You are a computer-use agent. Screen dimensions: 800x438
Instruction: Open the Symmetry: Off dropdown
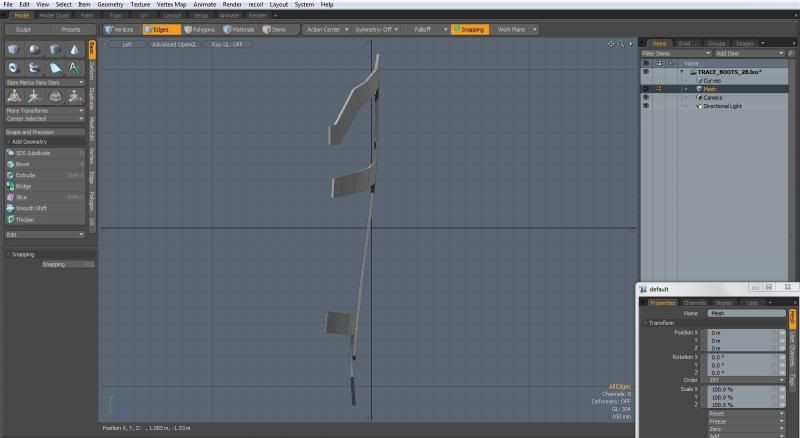(x=377, y=30)
